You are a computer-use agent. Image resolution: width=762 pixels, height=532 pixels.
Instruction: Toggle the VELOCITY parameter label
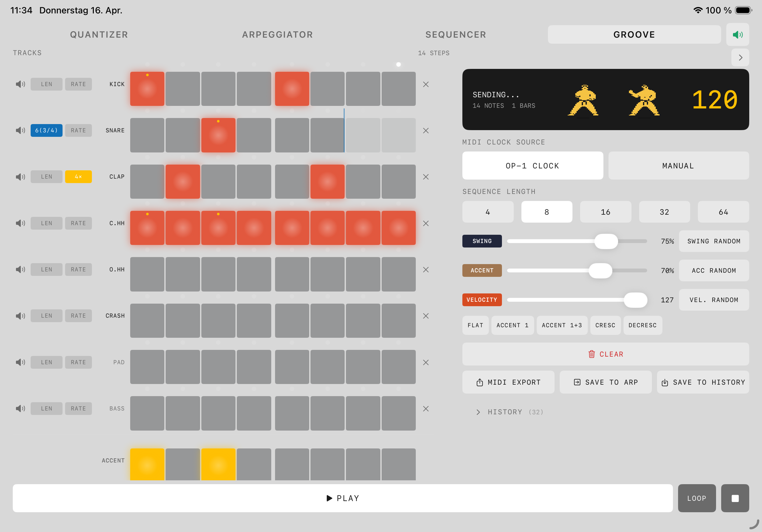[x=482, y=299]
